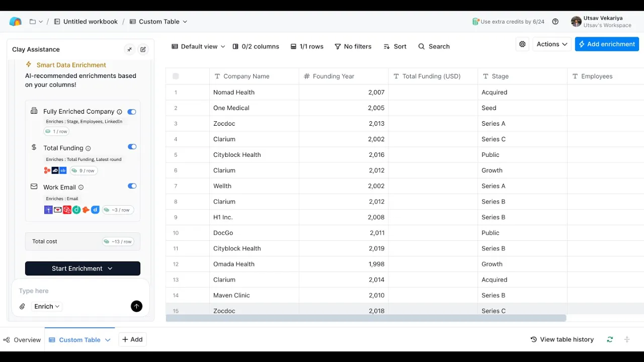The image size is (644, 362).
Task: Show info for Fully Enriched Company
Action: (x=119, y=112)
